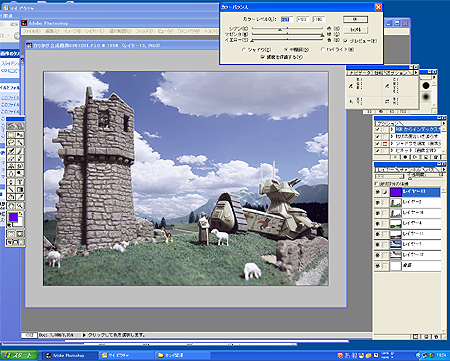Viewport: 450px width, 361px height.
Task: Click the purple foreground color swatch
Action: [14, 217]
